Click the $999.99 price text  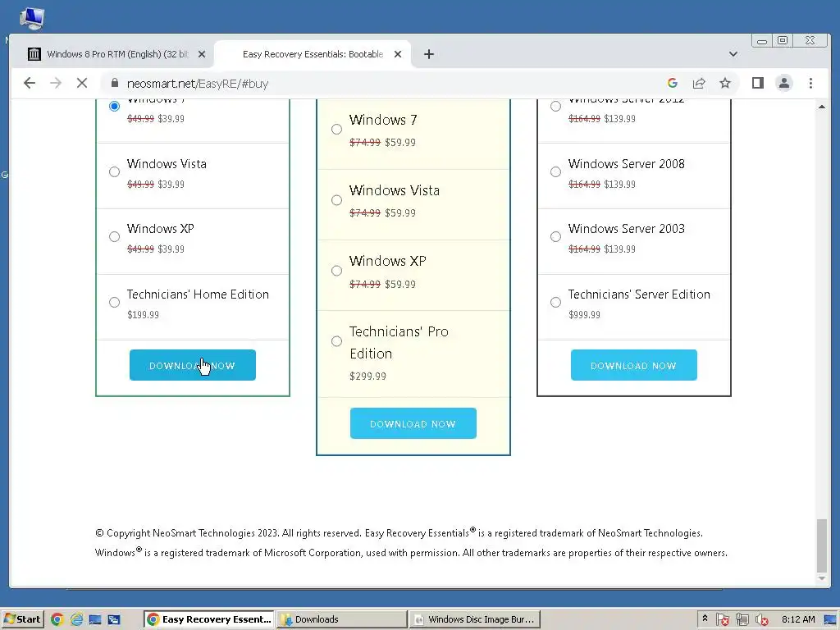point(584,315)
